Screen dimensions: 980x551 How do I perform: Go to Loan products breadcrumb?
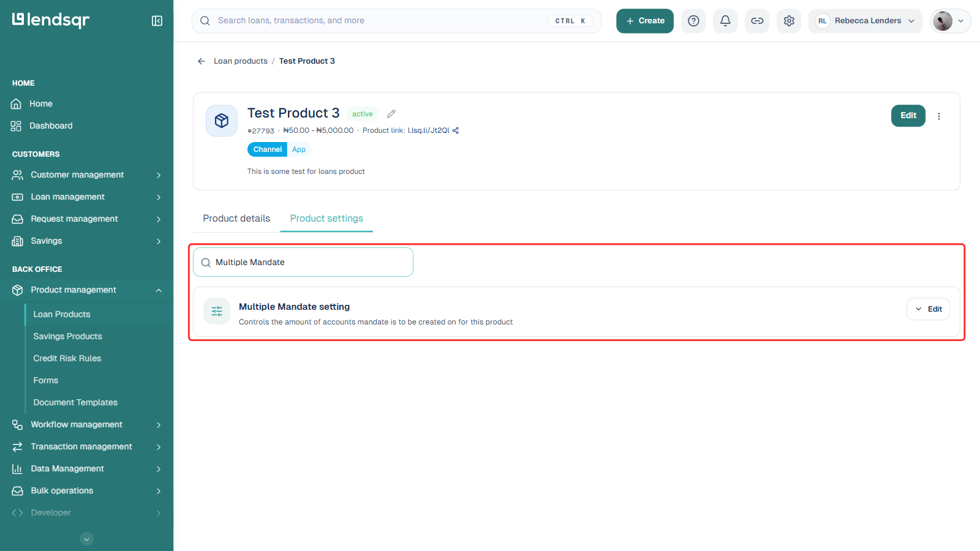click(x=241, y=61)
